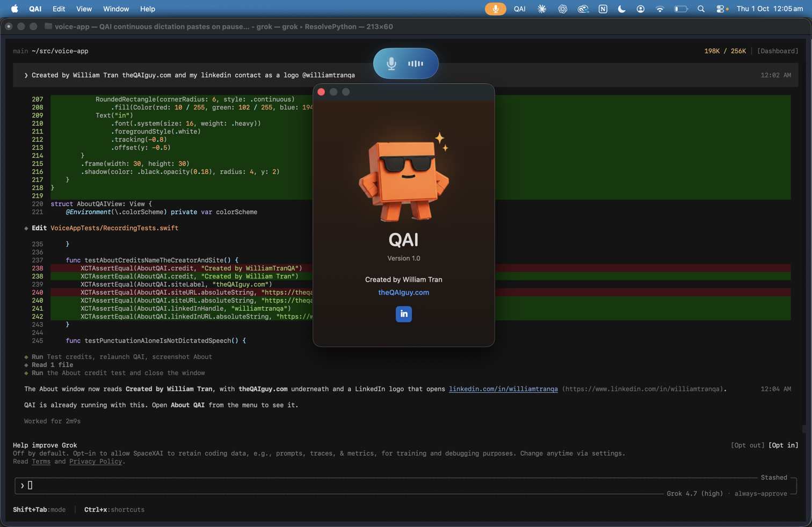This screenshot has width=812, height=527.
Task: Click the main ~/src/voice-app path text
Action: coord(50,51)
